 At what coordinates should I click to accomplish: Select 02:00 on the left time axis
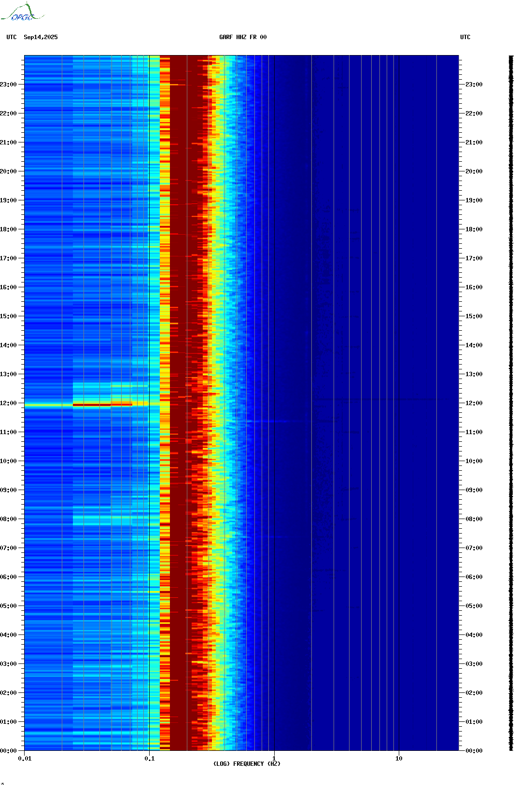[x=8, y=693]
